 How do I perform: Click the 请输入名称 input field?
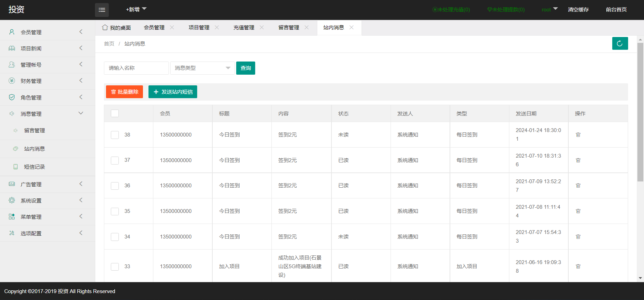[136, 68]
